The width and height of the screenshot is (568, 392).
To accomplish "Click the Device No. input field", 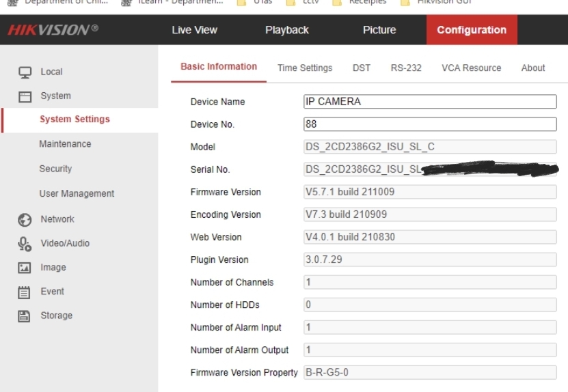I will (430, 124).
